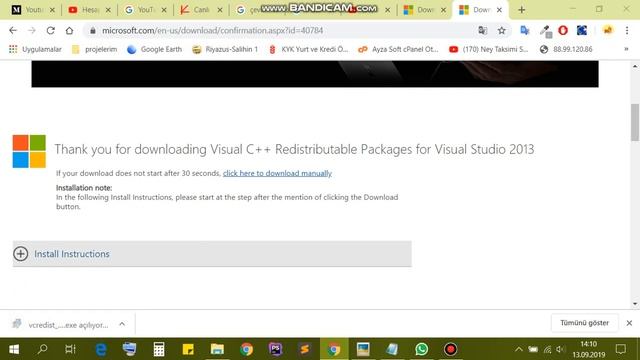Open the 88.99.120.86 bookmark

point(566,49)
